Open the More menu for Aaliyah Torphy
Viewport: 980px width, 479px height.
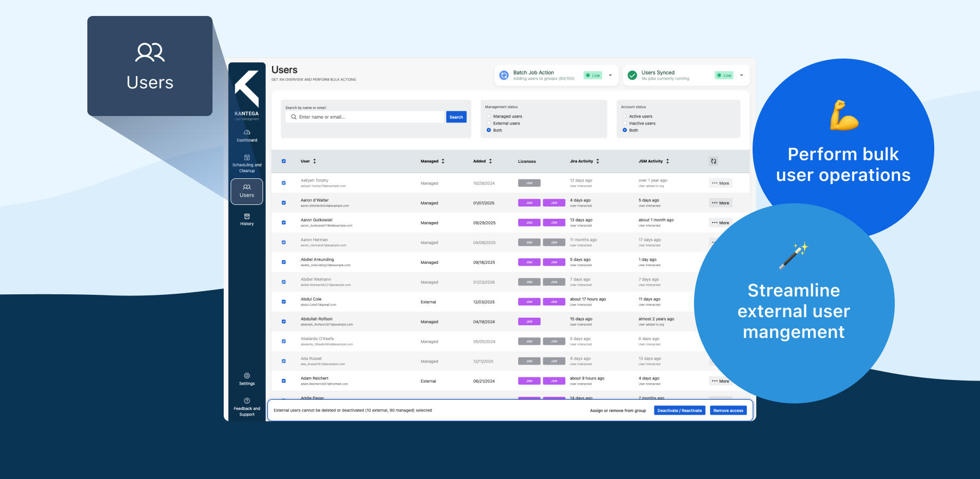721,183
